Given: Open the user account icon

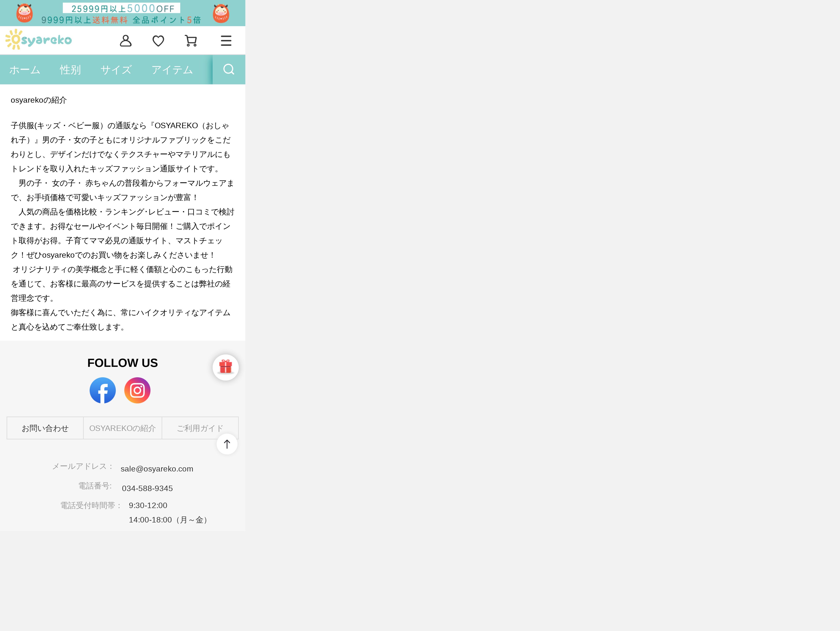Looking at the screenshot, I should pos(126,41).
